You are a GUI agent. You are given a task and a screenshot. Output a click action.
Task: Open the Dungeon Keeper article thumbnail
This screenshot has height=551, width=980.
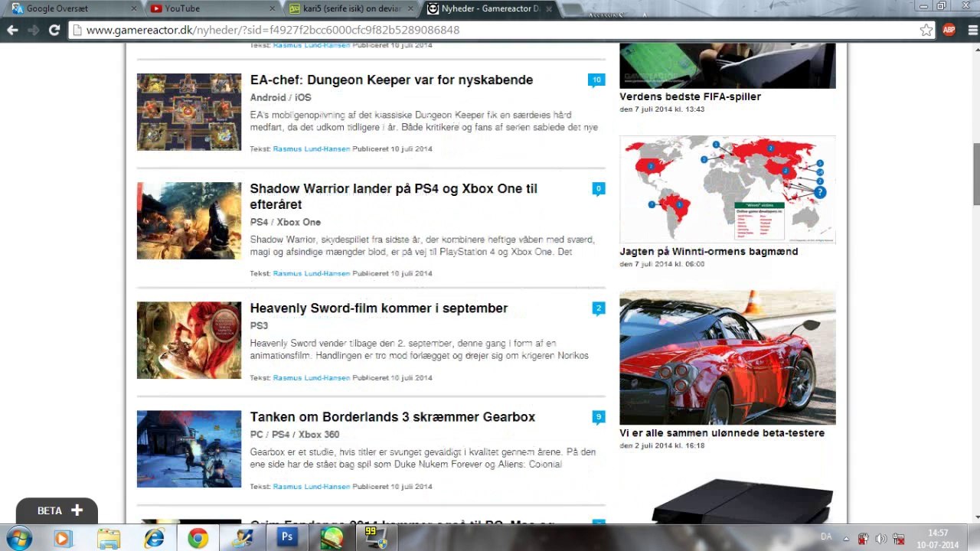click(x=189, y=112)
